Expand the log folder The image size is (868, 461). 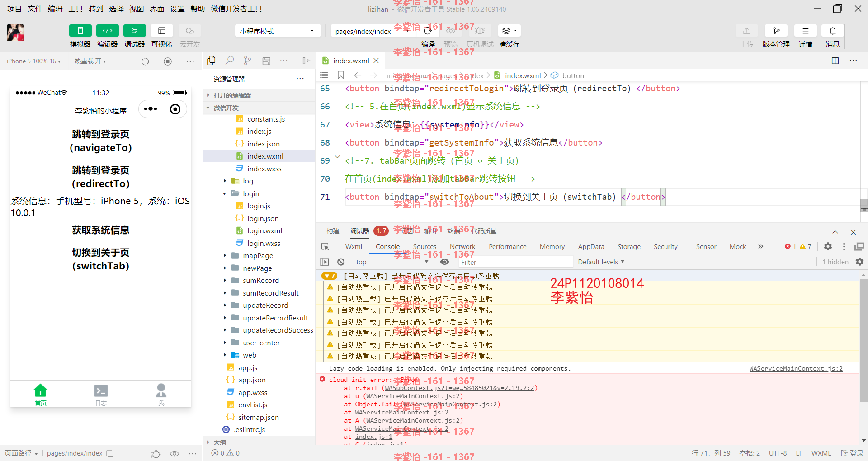point(248,181)
